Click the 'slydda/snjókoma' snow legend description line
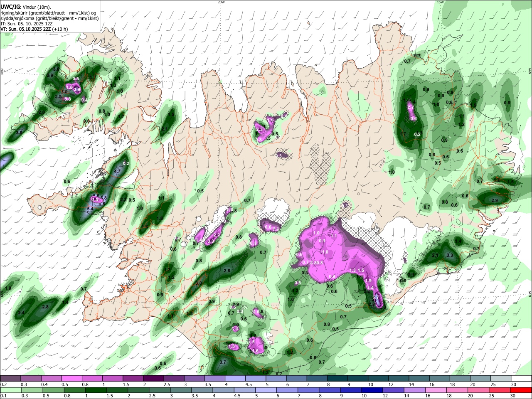Screen dimensions: 532x399 [49, 18]
